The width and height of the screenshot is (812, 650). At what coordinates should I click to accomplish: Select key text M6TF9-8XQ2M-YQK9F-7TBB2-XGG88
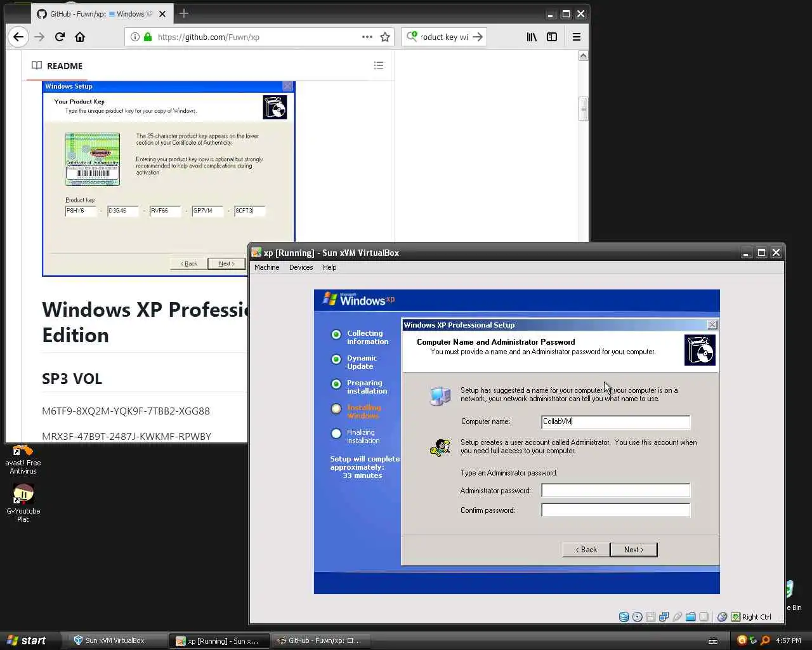point(126,411)
